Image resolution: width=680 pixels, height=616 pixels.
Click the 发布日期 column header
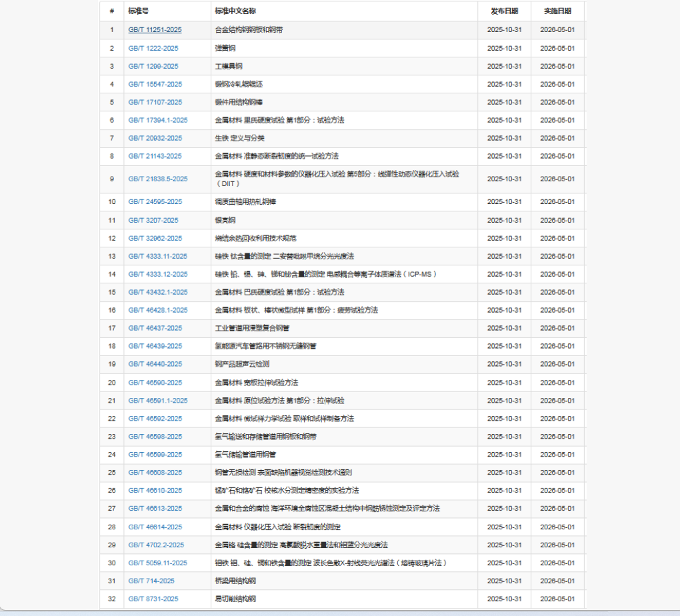tap(504, 11)
